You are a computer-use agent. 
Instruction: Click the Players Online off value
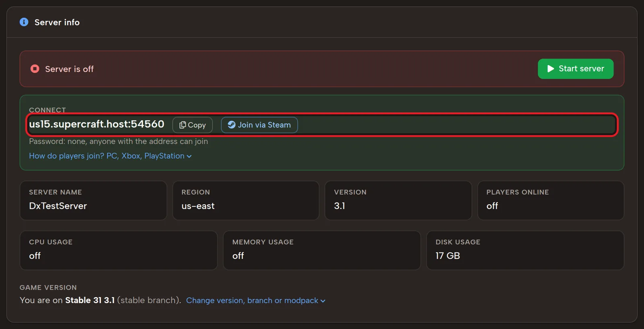point(492,206)
